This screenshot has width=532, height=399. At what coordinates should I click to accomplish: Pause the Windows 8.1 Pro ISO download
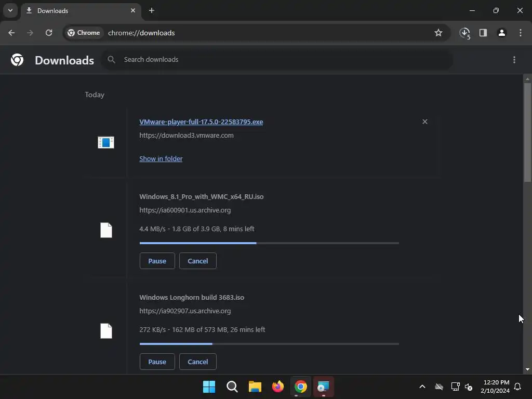(157, 261)
